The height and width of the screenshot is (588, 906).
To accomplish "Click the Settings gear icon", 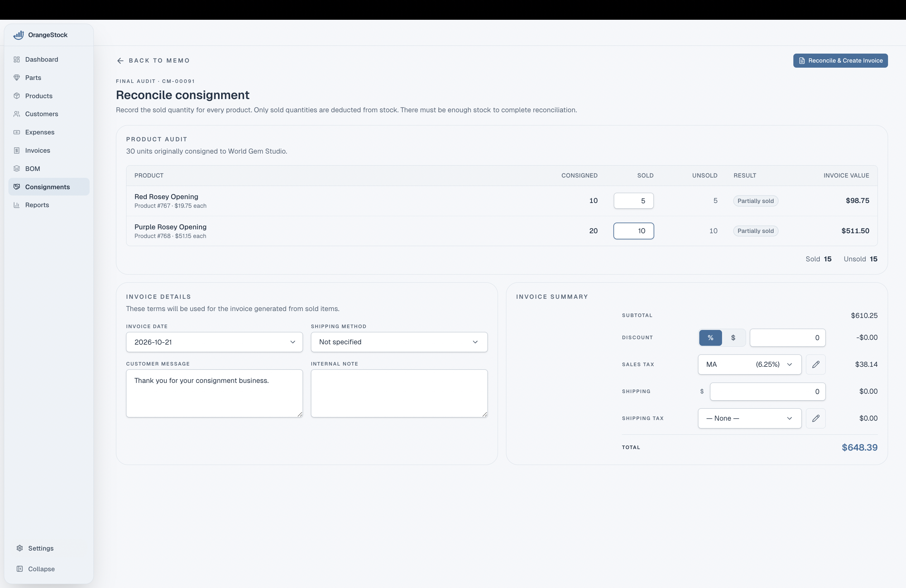I will click(x=20, y=548).
